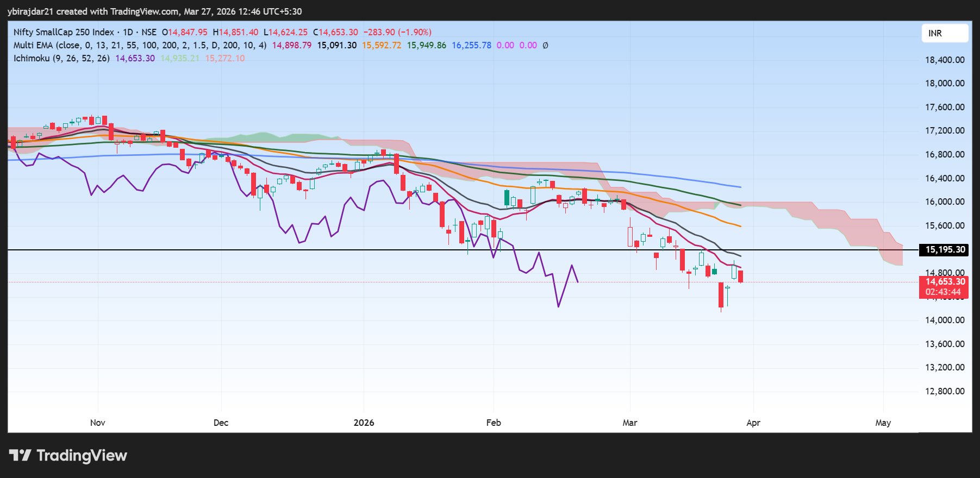Click the ybirajdar21 created with TradingView.com caption
The image size is (980, 478).
pos(154,11)
